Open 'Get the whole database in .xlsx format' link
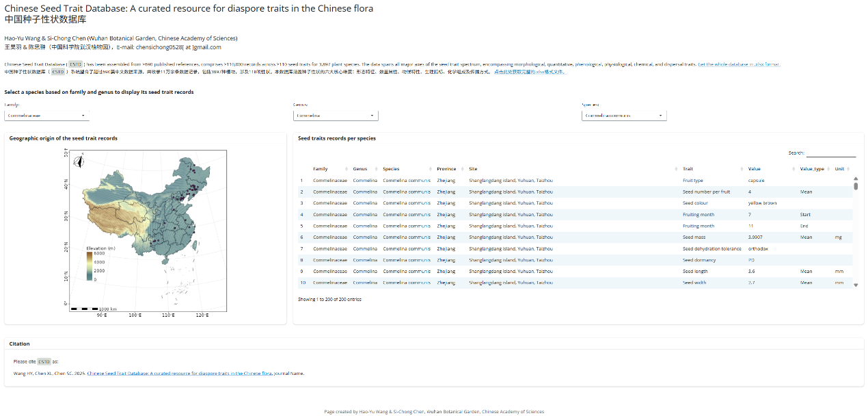 pyautogui.click(x=738, y=64)
